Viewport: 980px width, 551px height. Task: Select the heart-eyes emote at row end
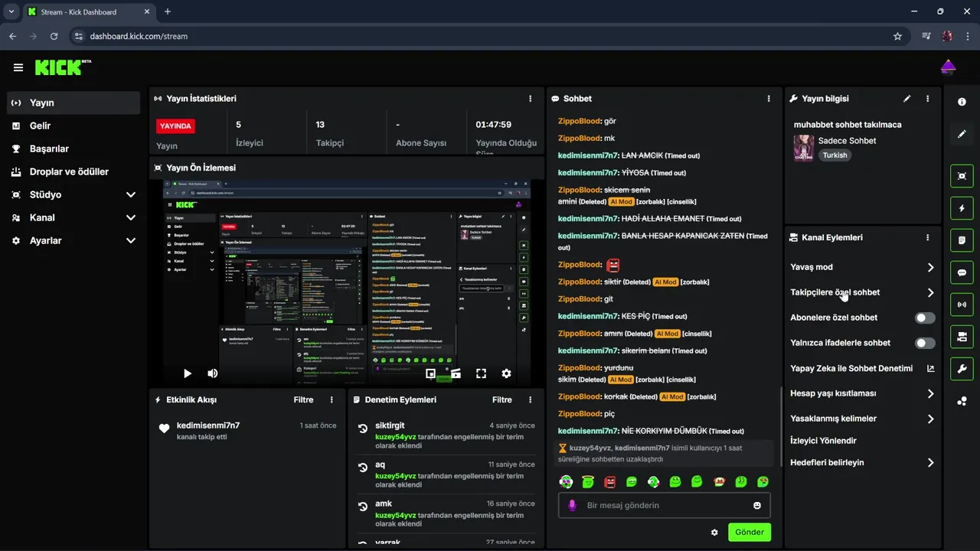click(x=763, y=482)
